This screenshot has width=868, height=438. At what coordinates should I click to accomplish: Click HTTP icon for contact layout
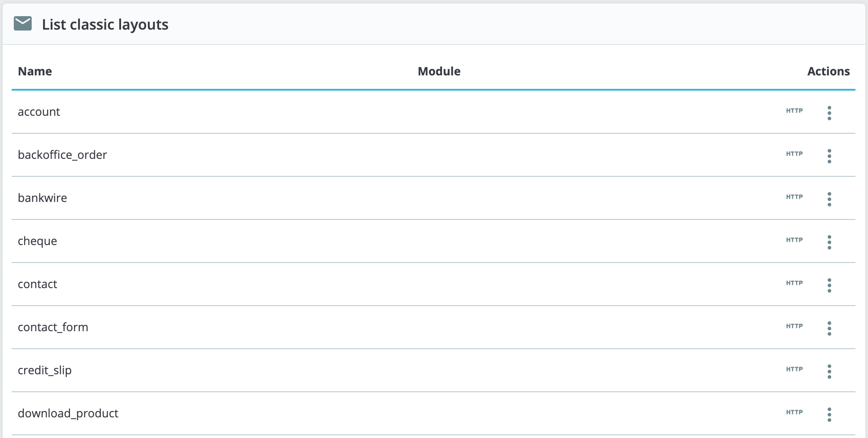pos(794,283)
